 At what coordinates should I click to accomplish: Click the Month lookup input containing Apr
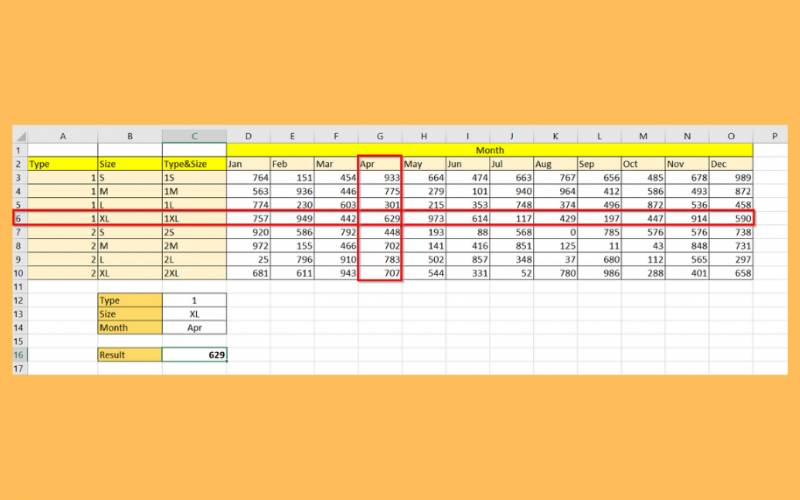[x=193, y=327]
